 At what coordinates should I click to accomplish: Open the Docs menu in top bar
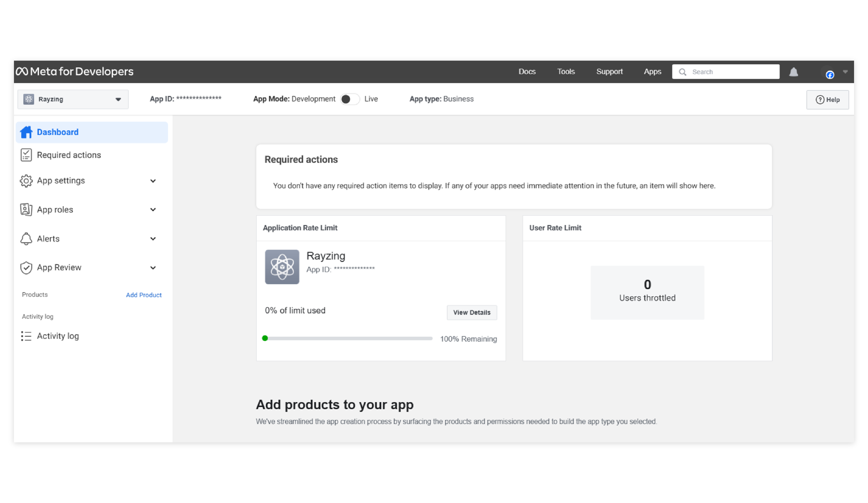(527, 72)
